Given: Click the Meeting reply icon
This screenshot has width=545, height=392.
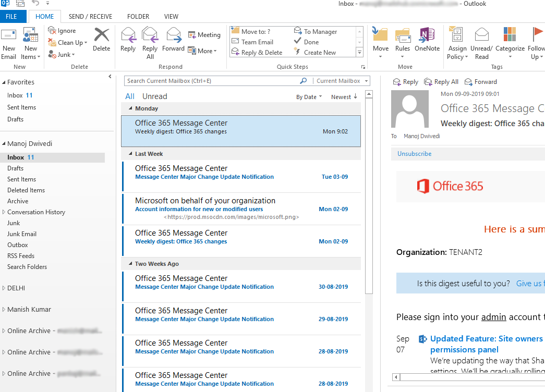Looking at the screenshot, I should 192,35.
